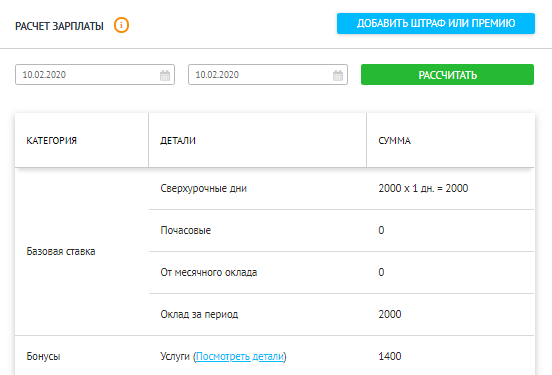Select the 2000 x 1 дн. = 2000 value

[x=423, y=188]
